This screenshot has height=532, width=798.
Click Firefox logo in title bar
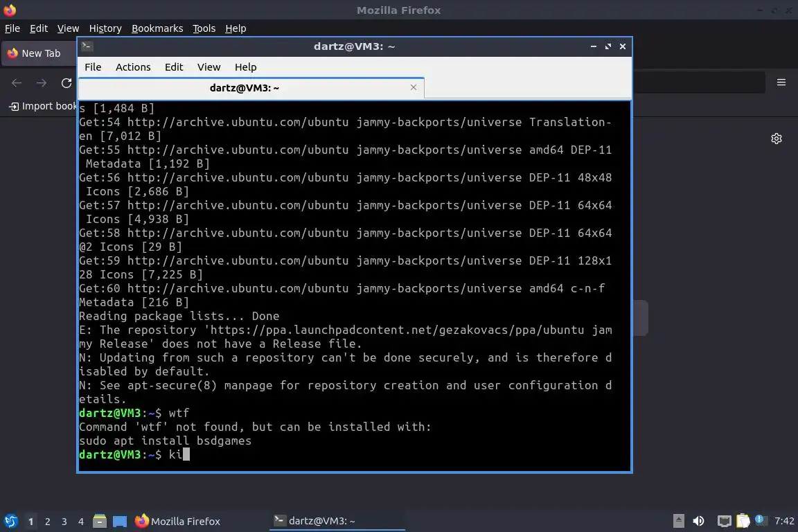point(10,10)
